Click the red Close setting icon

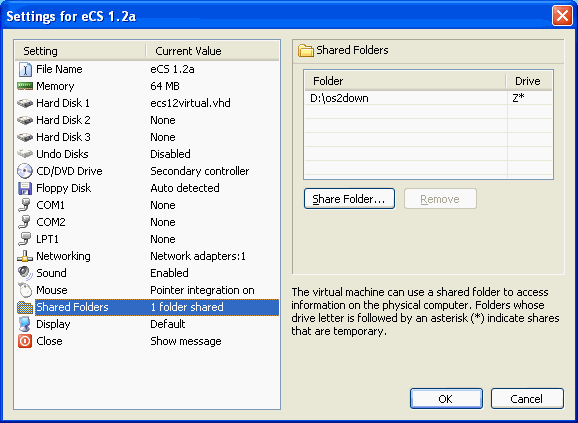pyautogui.click(x=25, y=341)
